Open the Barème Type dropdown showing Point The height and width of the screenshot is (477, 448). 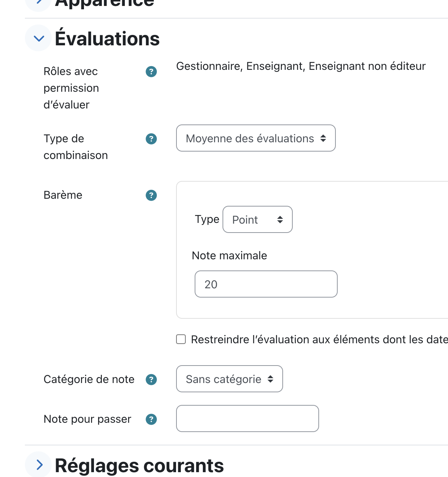(x=257, y=220)
